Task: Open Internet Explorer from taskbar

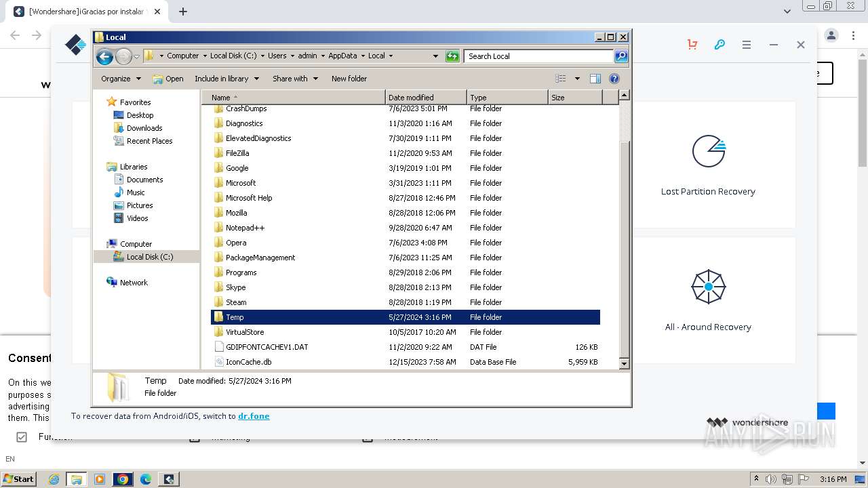Action: pyautogui.click(x=54, y=479)
